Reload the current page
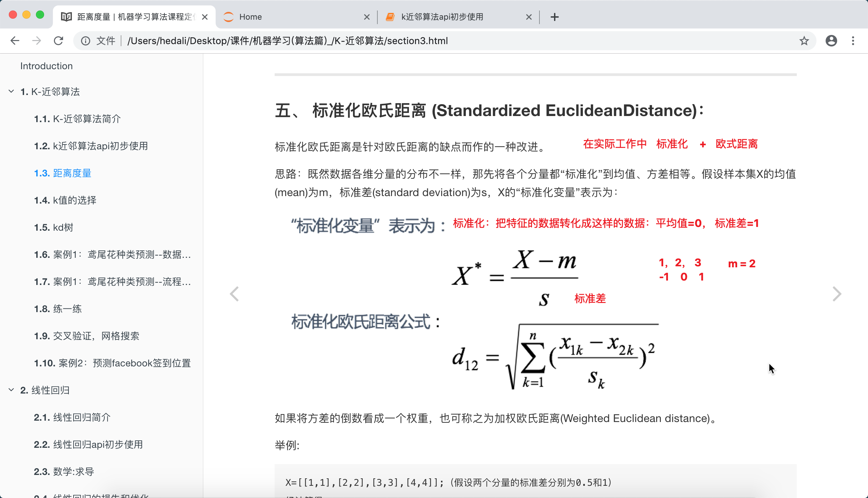 pos(58,41)
